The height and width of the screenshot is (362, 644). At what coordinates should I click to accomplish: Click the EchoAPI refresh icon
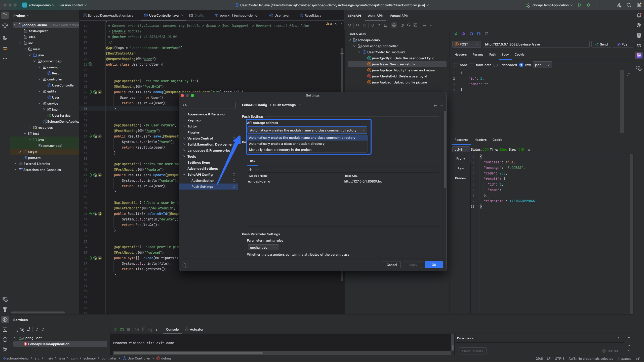point(349,25)
